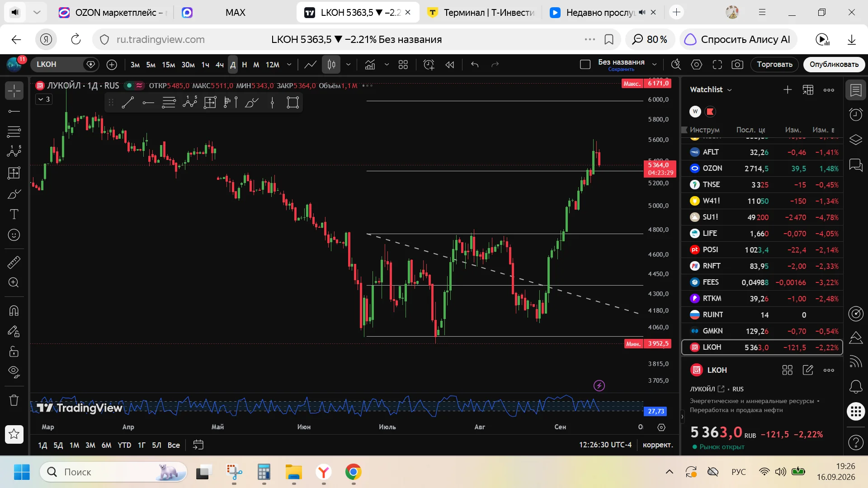Viewport: 868px width, 488px height.
Task: Tick the unnamed layout checkbox
Action: click(x=585, y=65)
